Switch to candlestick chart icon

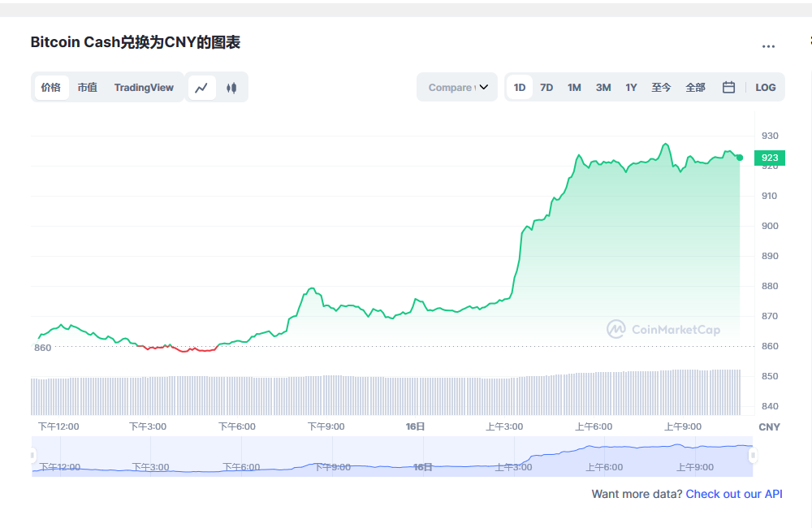[231, 88]
